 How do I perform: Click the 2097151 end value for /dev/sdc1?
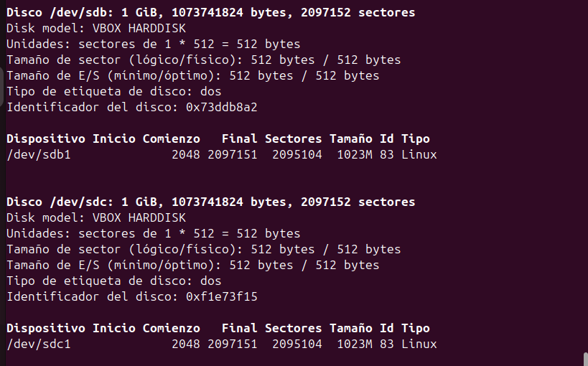232,344
